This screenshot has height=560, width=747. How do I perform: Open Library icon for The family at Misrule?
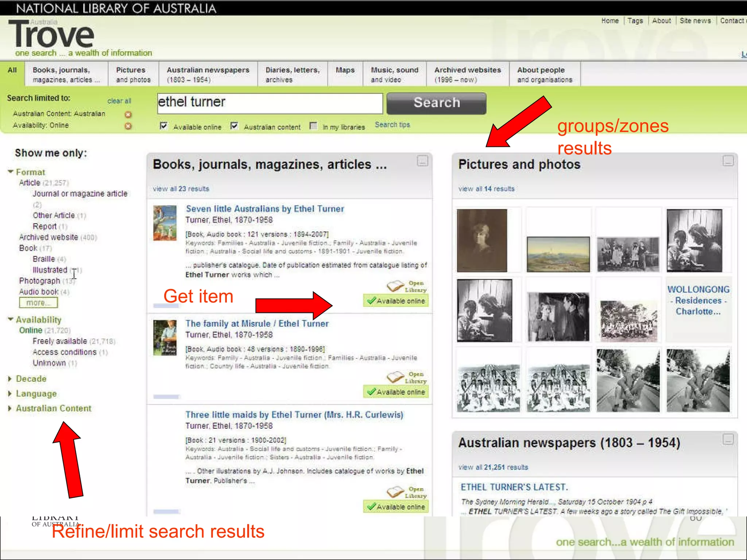(x=407, y=377)
